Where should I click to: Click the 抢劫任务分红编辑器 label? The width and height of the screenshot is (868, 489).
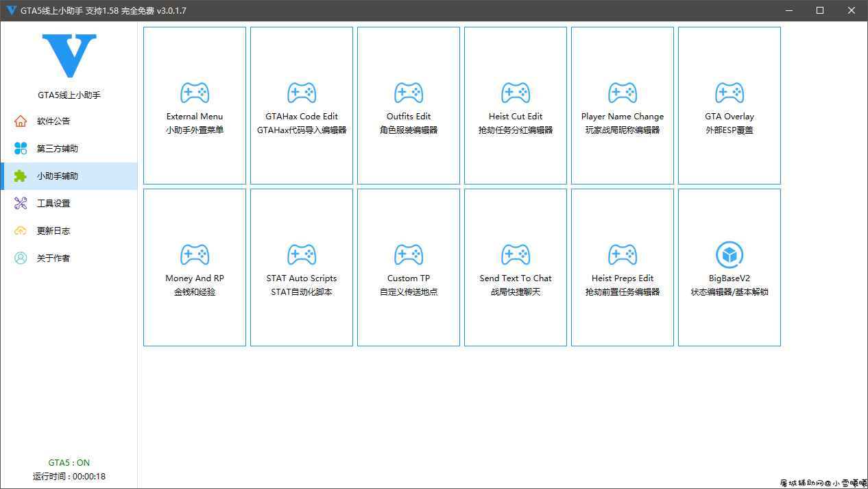[x=516, y=130]
